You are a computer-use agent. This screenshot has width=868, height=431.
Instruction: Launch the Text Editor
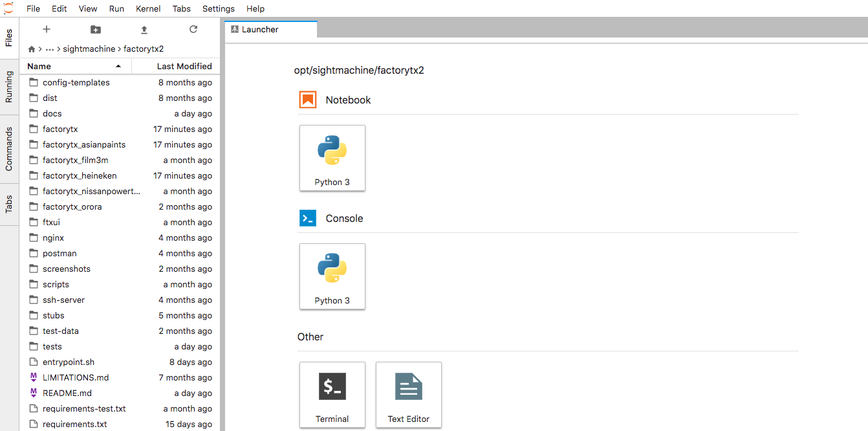coord(408,395)
